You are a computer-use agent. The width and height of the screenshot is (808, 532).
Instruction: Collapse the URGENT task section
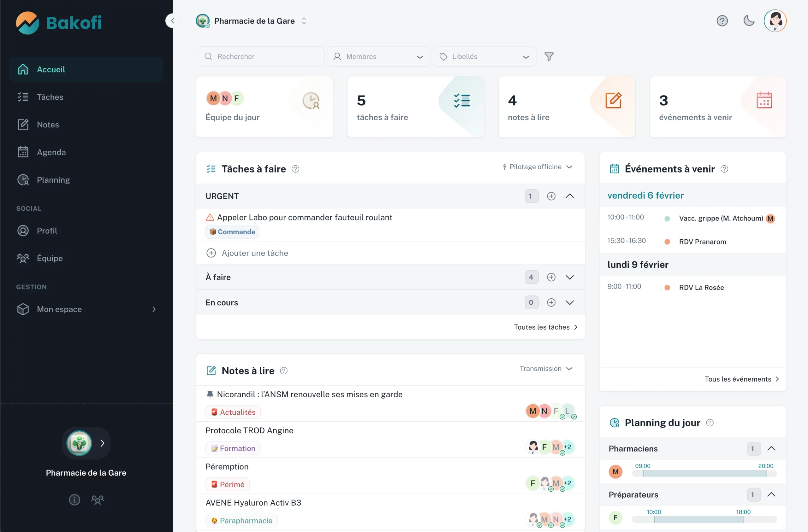point(570,196)
